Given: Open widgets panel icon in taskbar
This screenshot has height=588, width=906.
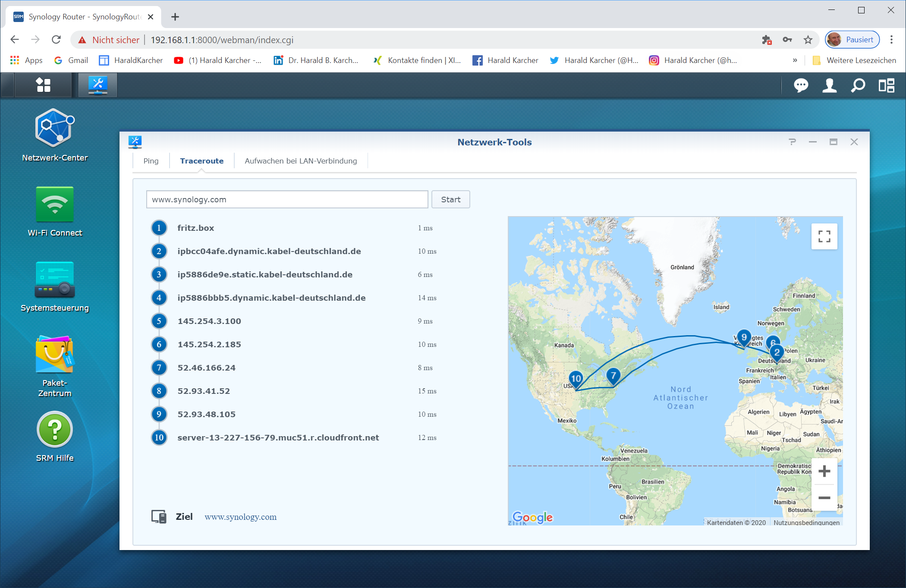Looking at the screenshot, I should (x=886, y=85).
